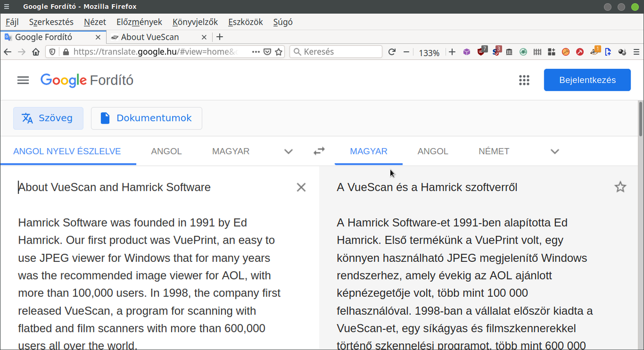This screenshot has width=644, height=350.
Task: Select the Szöveg text mode button
Action: [x=48, y=118]
